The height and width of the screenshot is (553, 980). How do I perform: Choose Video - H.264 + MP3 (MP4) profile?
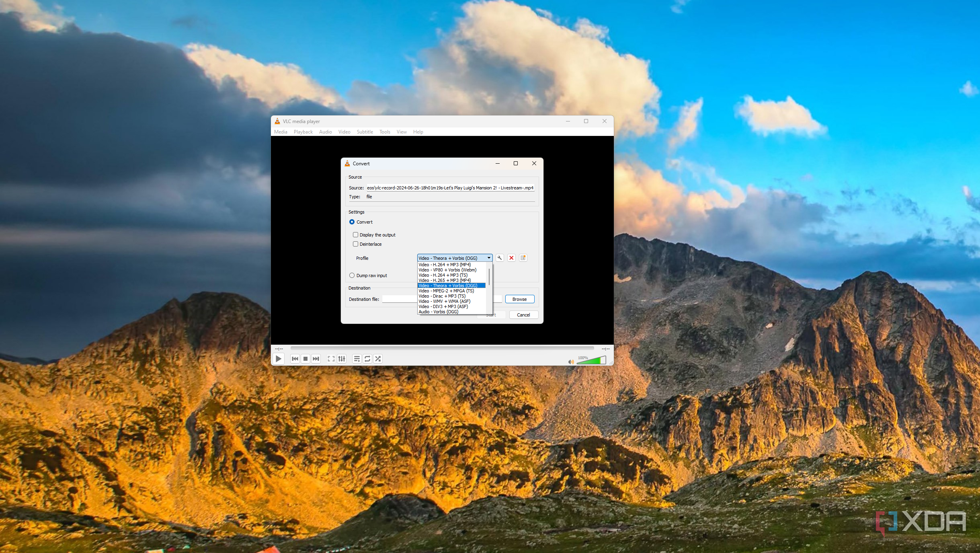(445, 265)
